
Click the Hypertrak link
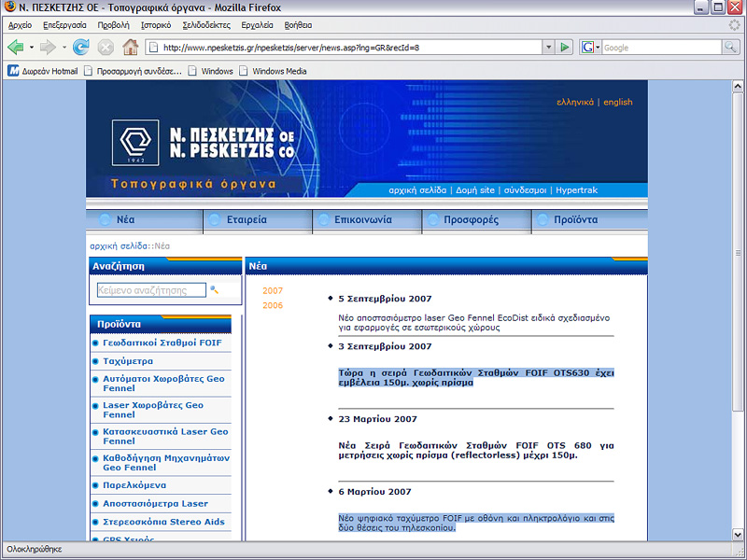click(576, 190)
